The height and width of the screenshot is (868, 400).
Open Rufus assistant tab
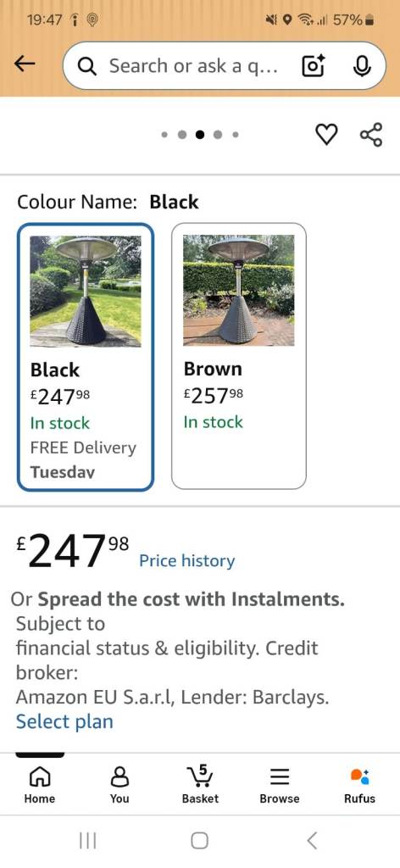click(x=359, y=783)
